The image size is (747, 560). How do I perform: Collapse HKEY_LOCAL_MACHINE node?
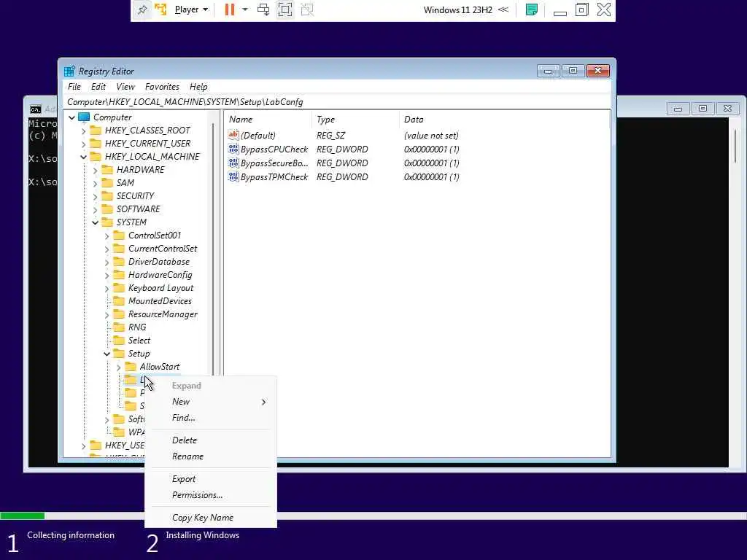(x=83, y=157)
